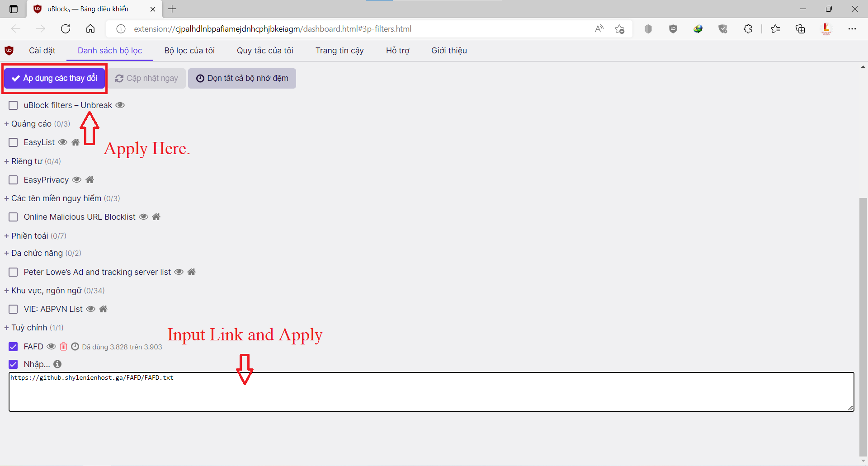This screenshot has height=466, width=868.
Task: Click the uBlock shield logo in dashboard
Action: point(9,51)
